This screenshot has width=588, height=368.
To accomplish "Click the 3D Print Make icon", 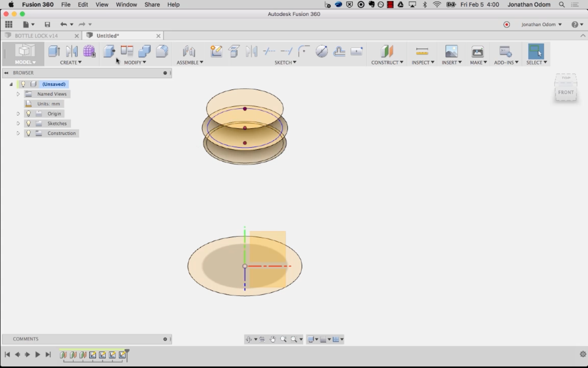I will point(477,51).
